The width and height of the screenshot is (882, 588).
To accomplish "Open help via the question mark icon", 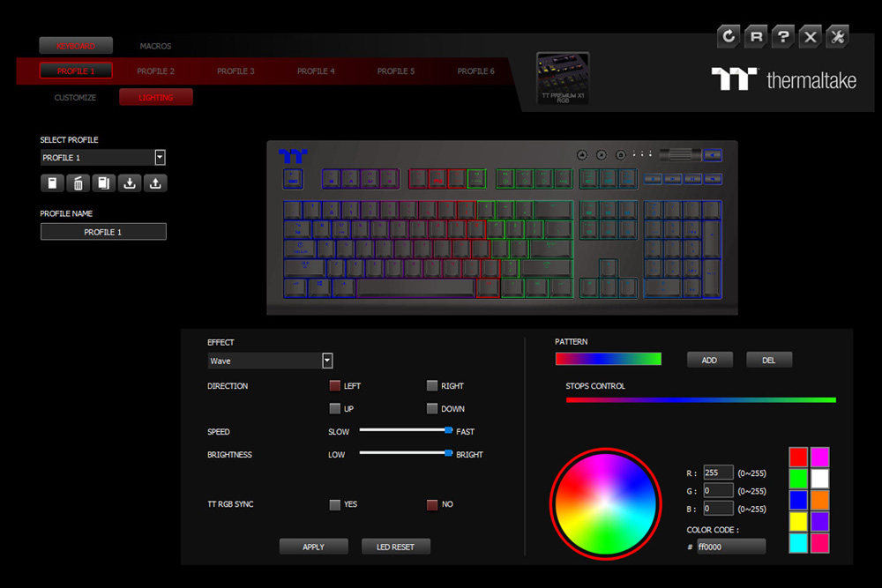I will [x=783, y=36].
